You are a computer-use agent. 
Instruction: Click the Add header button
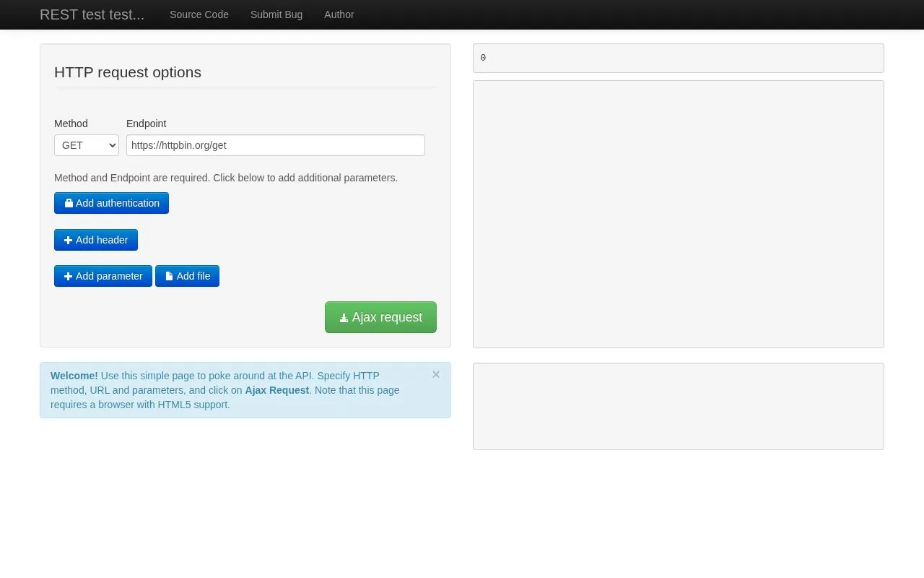(x=96, y=240)
